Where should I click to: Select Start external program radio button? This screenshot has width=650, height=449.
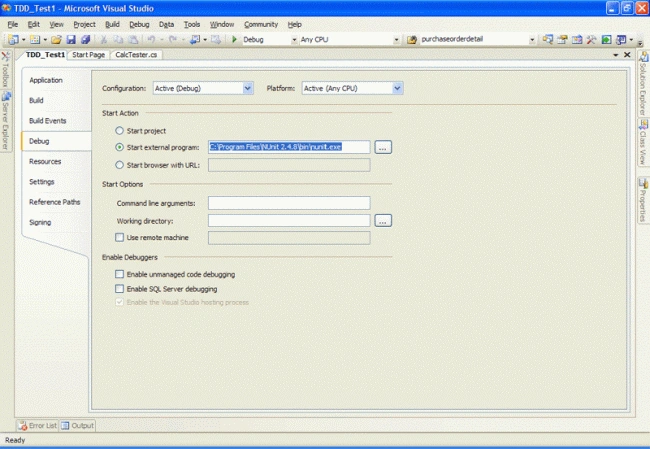[119, 147]
